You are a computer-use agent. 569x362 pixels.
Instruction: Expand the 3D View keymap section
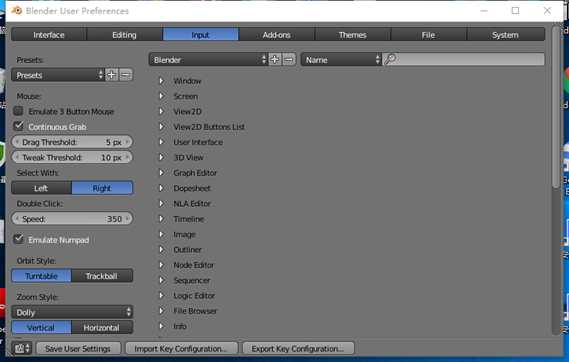[161, 157]
